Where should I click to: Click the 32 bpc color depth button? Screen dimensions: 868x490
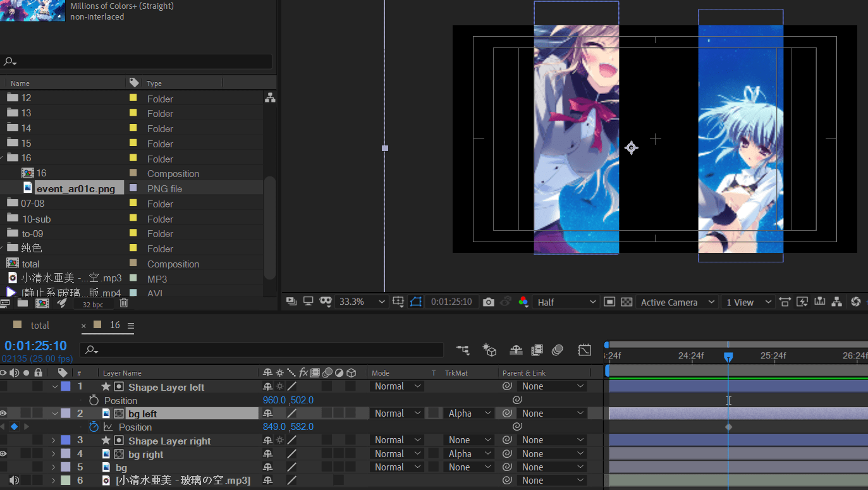[92, 304]
